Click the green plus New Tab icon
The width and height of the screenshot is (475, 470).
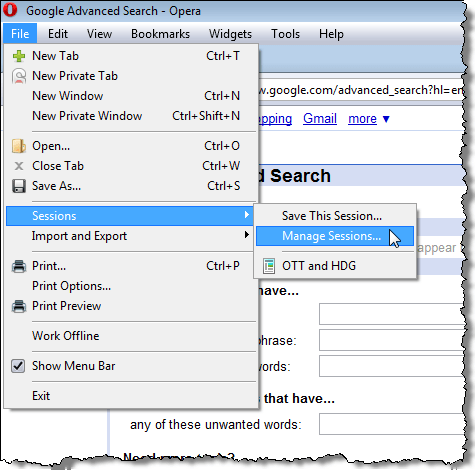pyautogui.click(x=19, y=56)
